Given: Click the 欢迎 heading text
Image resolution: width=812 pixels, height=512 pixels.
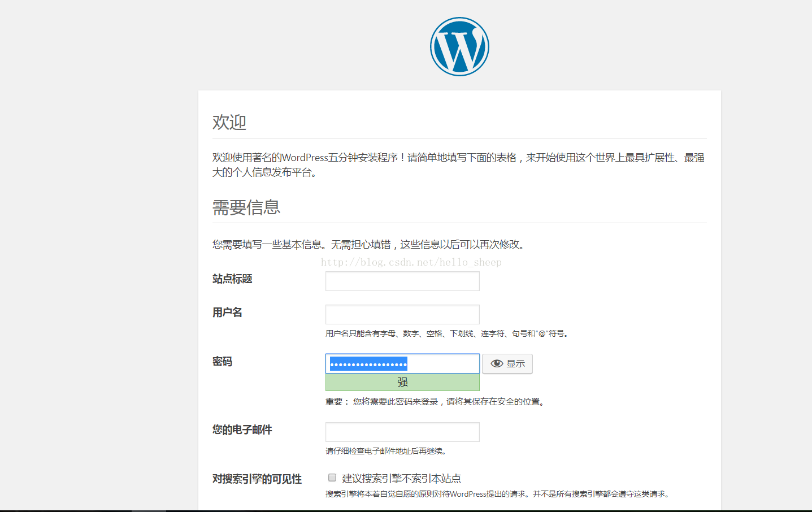Looking at the screenshot, I should [229, 122].
